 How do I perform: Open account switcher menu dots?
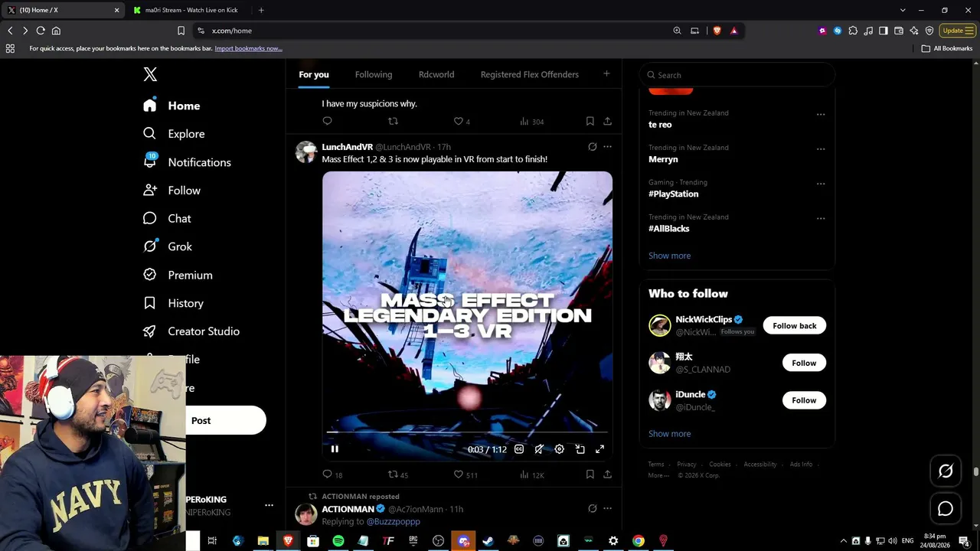(x=269, y=505)
